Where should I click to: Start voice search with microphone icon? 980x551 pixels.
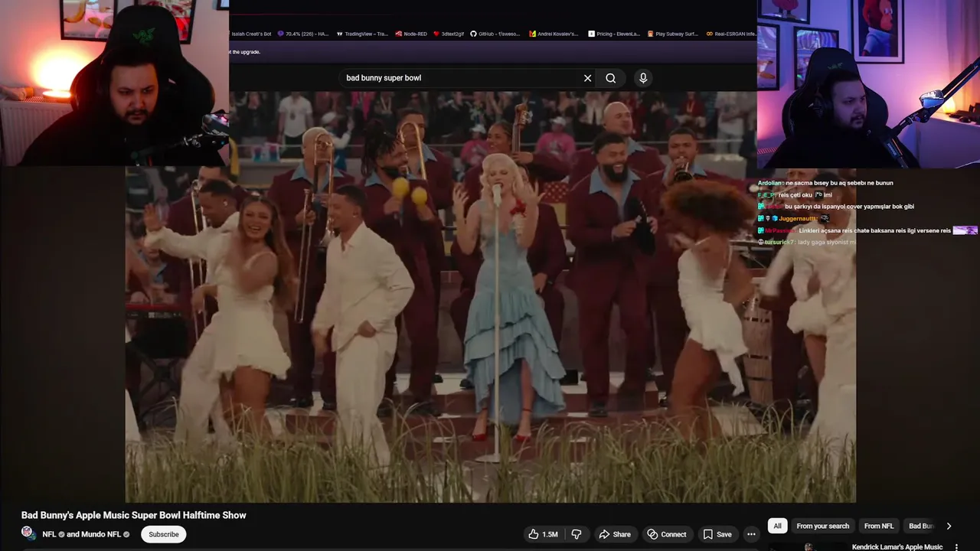pos(643,78)
